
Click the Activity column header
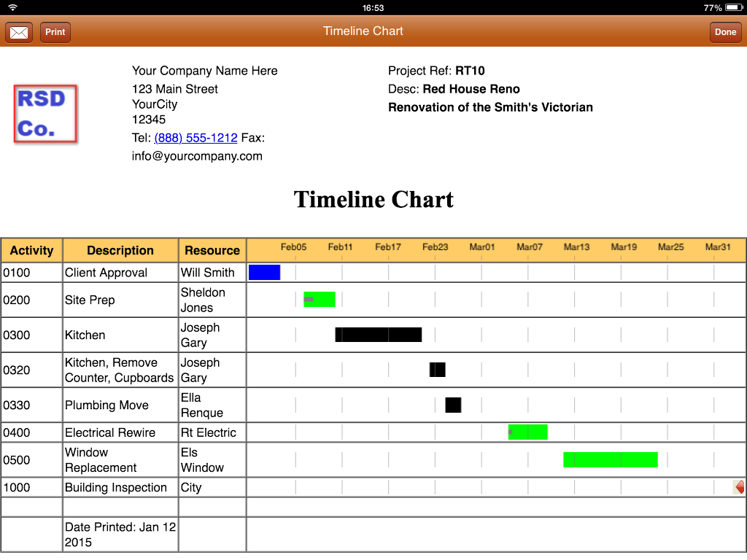[x=32, y=250]
